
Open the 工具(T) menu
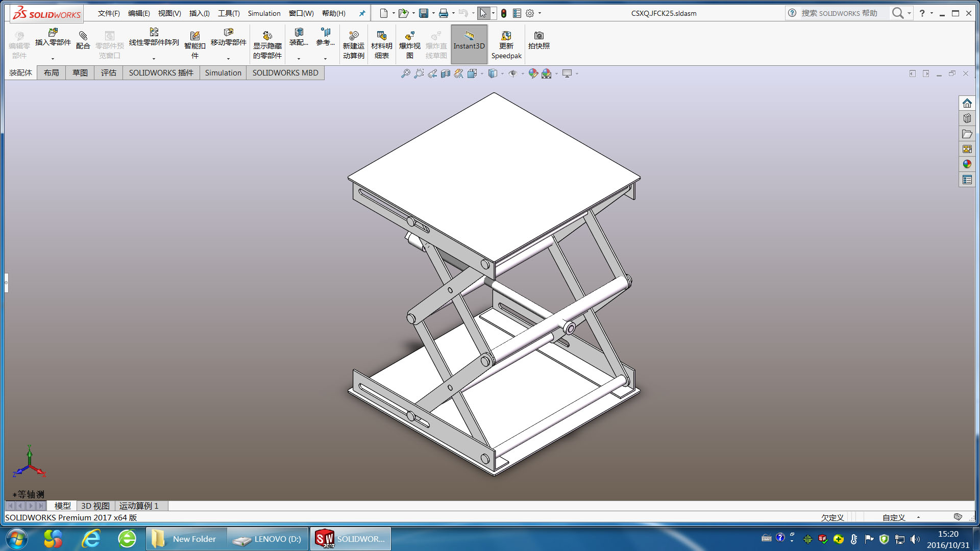(228, 13)
